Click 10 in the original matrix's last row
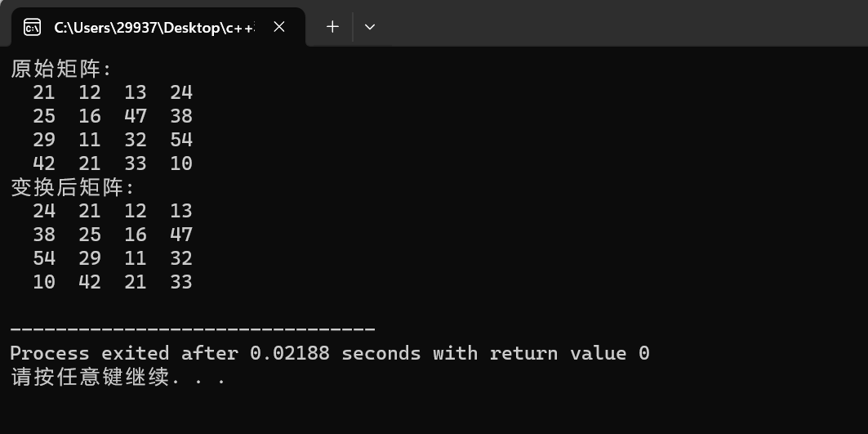This screenshot has width=868, height=434. pos(181,163)
